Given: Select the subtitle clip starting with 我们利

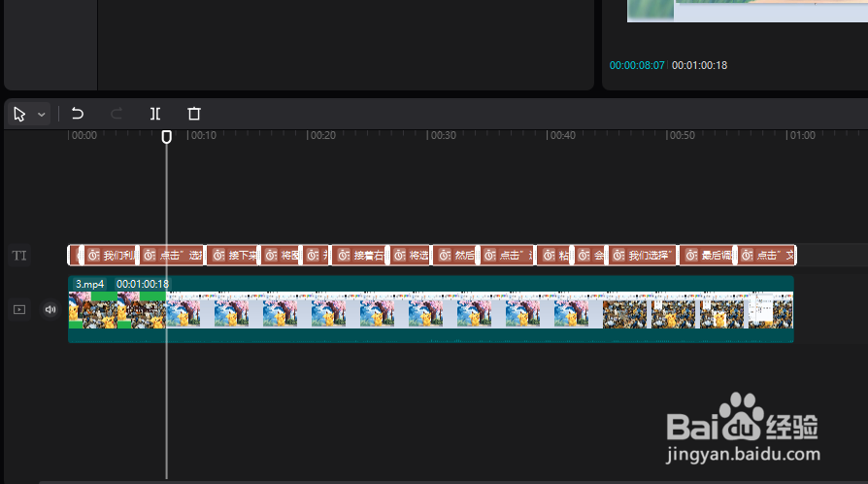Looking at the screenshot, I should pos(110,255).
